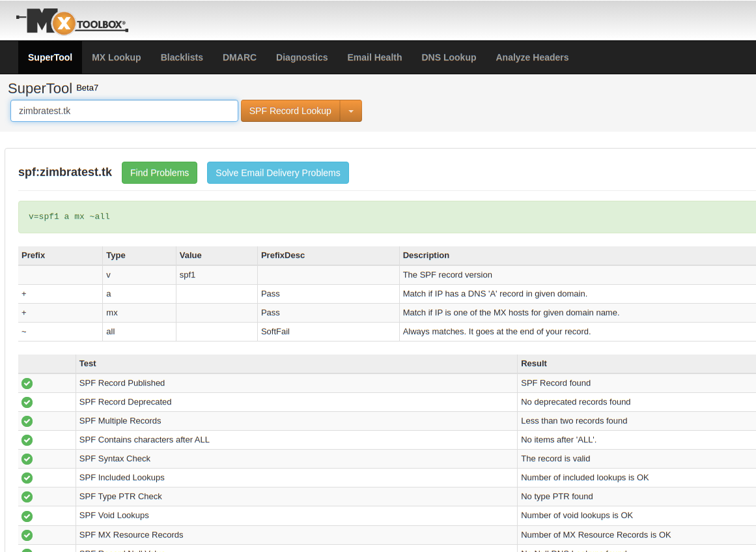
Task: Click the Find Problems button
Action: pyautogui.click(x=160, y=173)
